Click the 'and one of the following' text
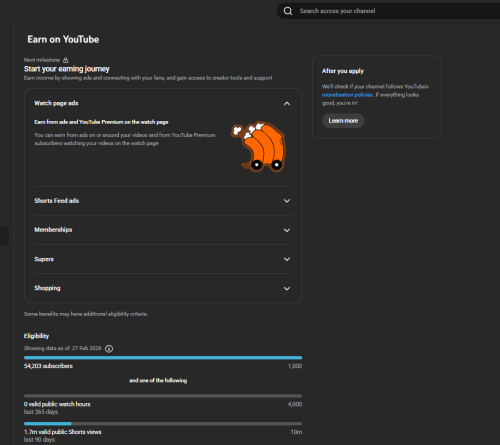 click(158, 381)
